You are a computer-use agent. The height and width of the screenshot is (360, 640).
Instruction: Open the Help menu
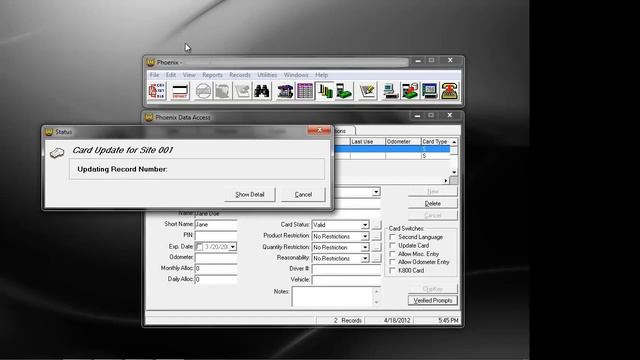[322, 75]
